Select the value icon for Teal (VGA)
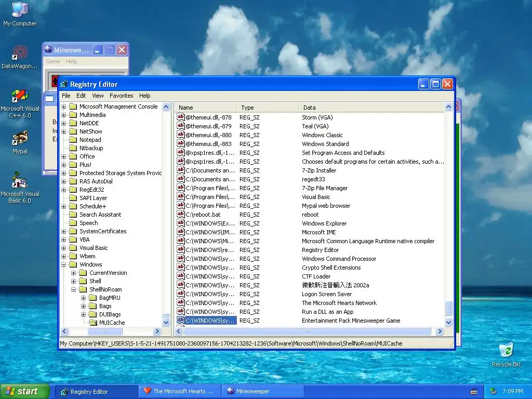Viewport: 532px width, 399px height. click(180, 126)
